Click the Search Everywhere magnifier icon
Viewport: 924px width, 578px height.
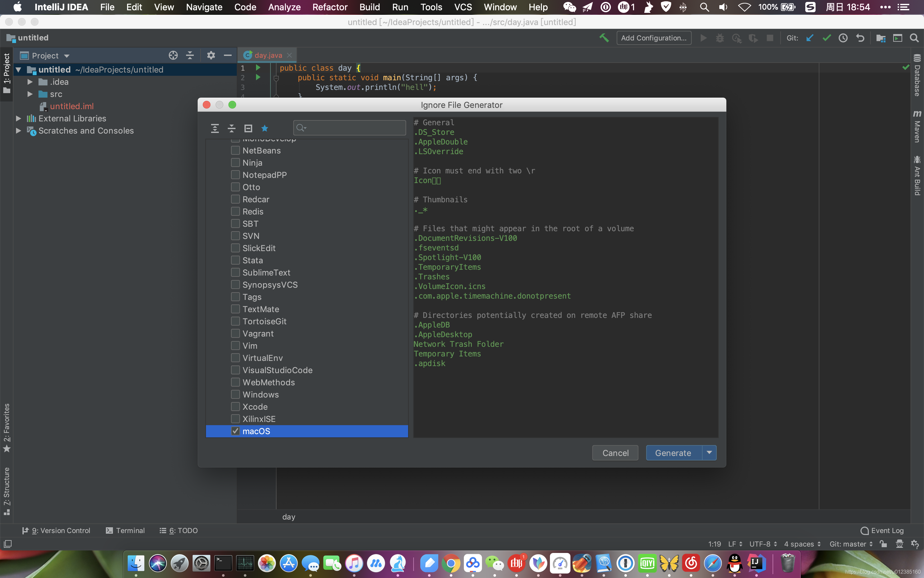pyautogui.click(x=914, y=38)
